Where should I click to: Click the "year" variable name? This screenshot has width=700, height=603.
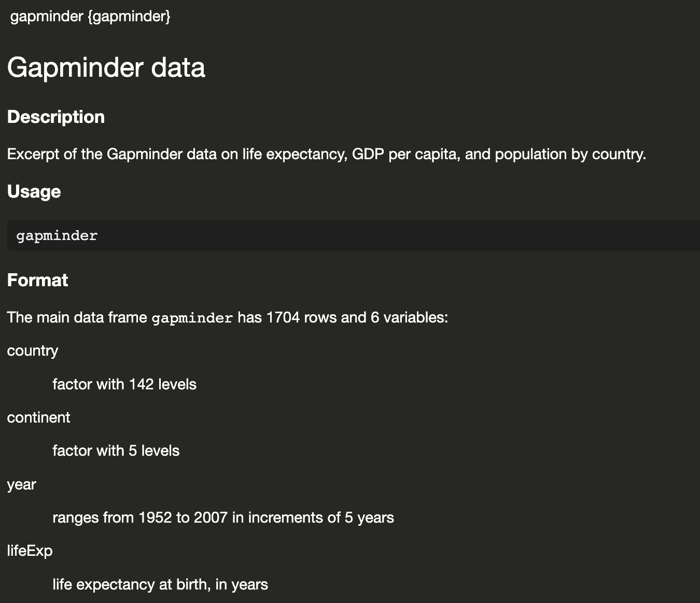coord(21,484)
